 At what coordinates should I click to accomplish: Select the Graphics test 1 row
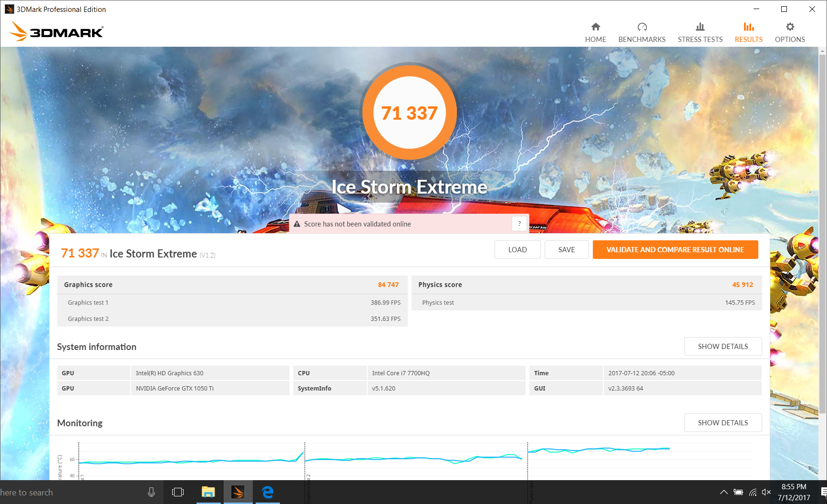(x=232, y=302)
